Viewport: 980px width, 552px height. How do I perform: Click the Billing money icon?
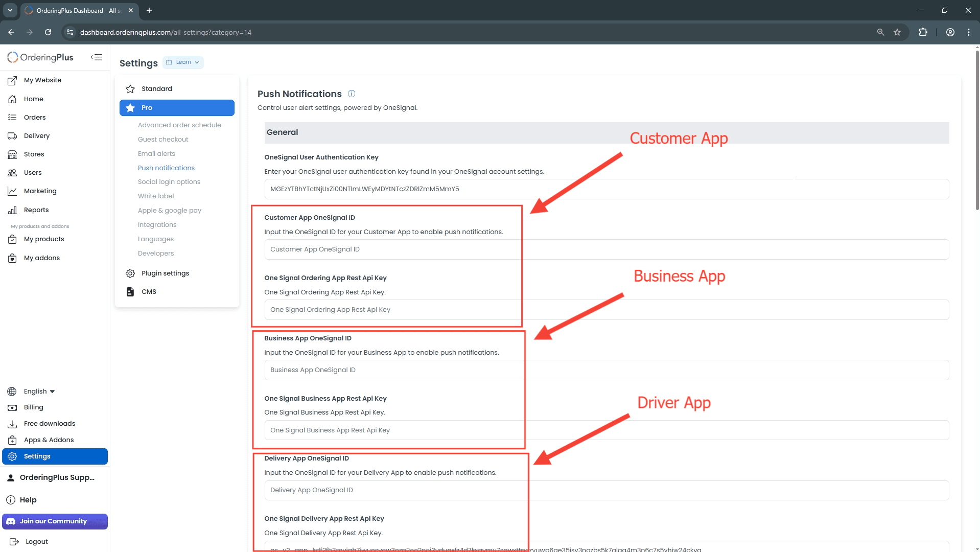(12, 408)
